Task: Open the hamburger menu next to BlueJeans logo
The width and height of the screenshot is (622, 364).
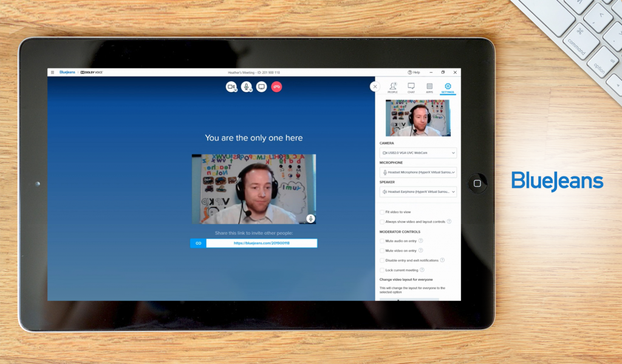Action: [52, 72]
